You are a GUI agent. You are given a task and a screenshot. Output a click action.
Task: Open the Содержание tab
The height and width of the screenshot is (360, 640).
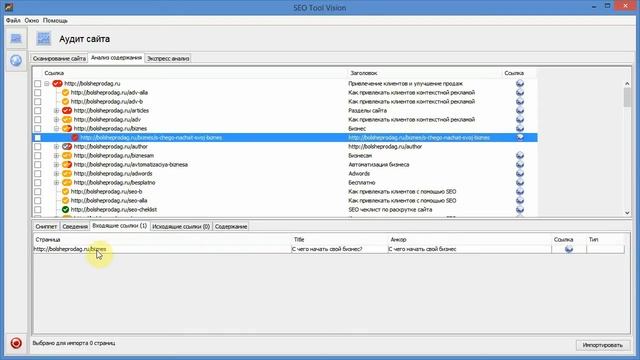(231, 227)
